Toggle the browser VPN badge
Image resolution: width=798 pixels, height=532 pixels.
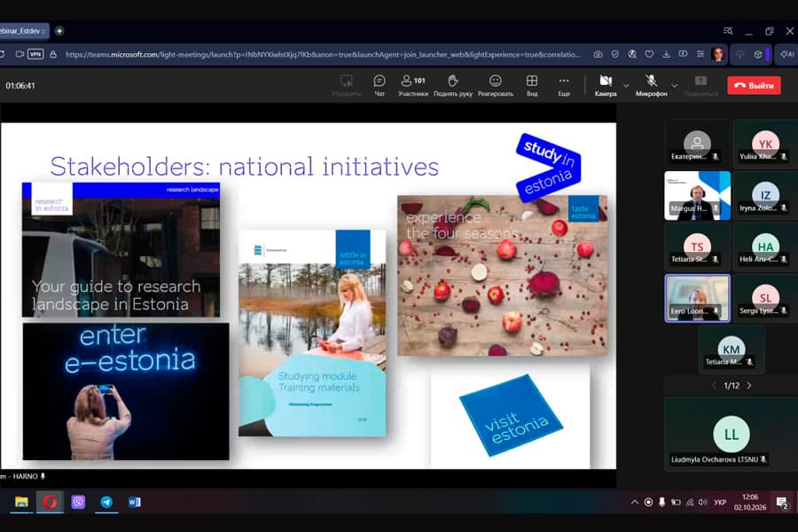pos(35,54)
